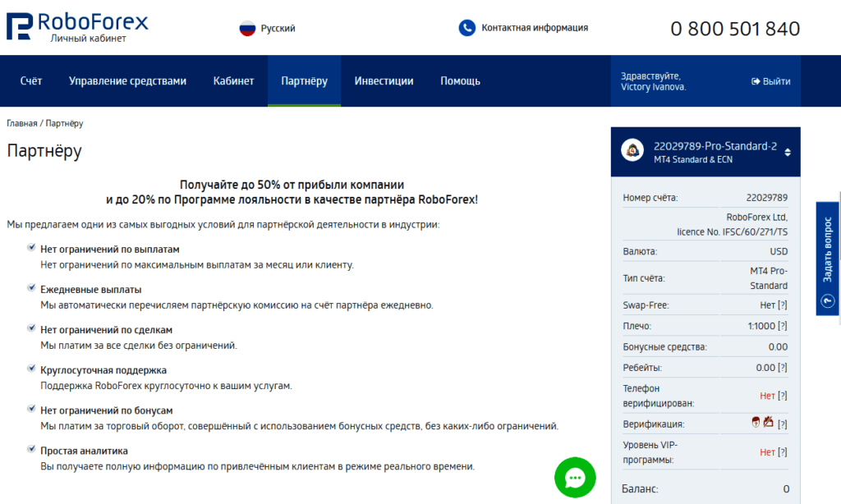Click the phone number 0 800 501 840
Screen dimensions: 841x504
[x=735, y=28]
